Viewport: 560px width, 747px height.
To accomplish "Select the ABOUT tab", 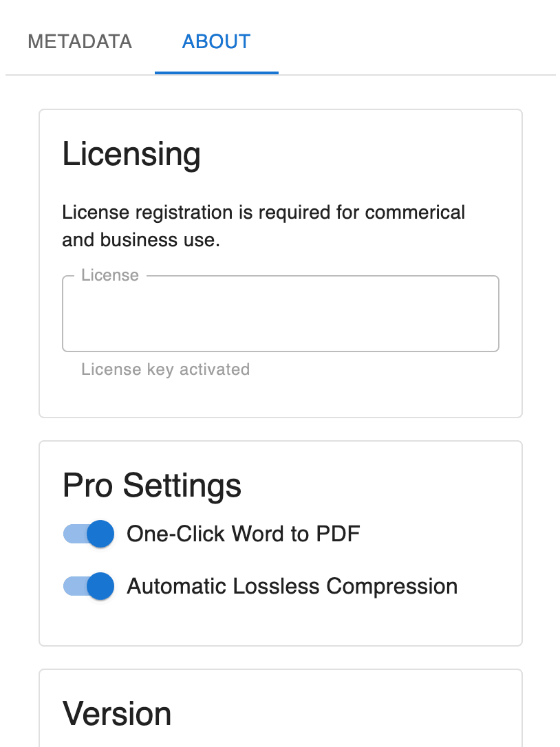I will (216, 41).
